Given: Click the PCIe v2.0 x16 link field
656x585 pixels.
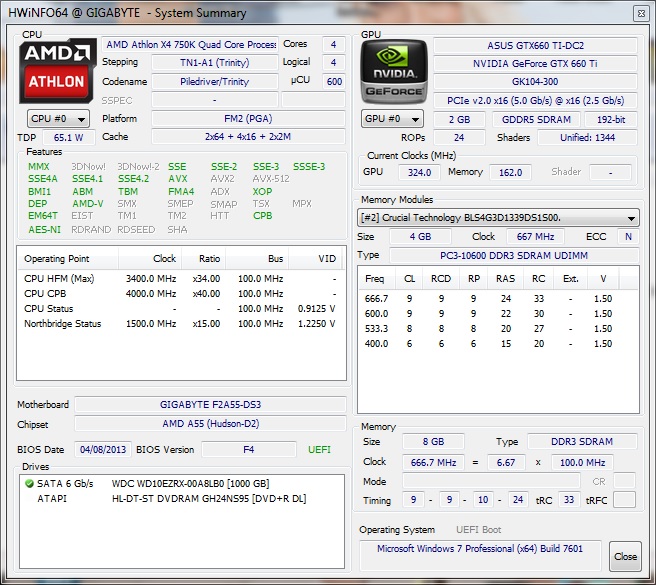Looking at the screenshot, I should click(536, 101).
